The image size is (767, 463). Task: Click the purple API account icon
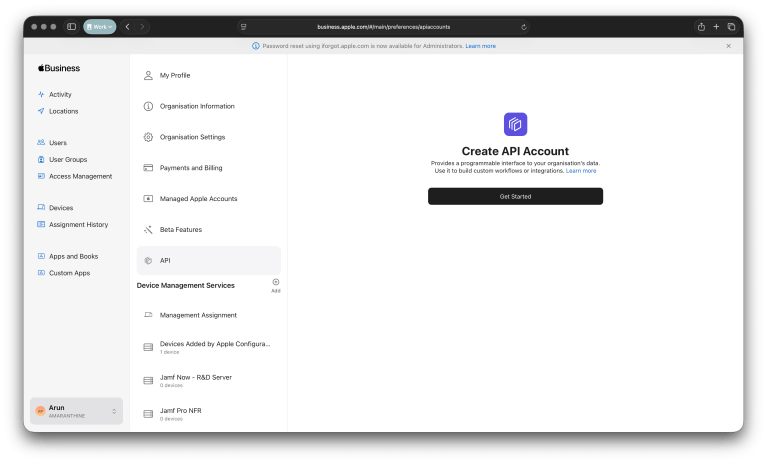[516, 124]
